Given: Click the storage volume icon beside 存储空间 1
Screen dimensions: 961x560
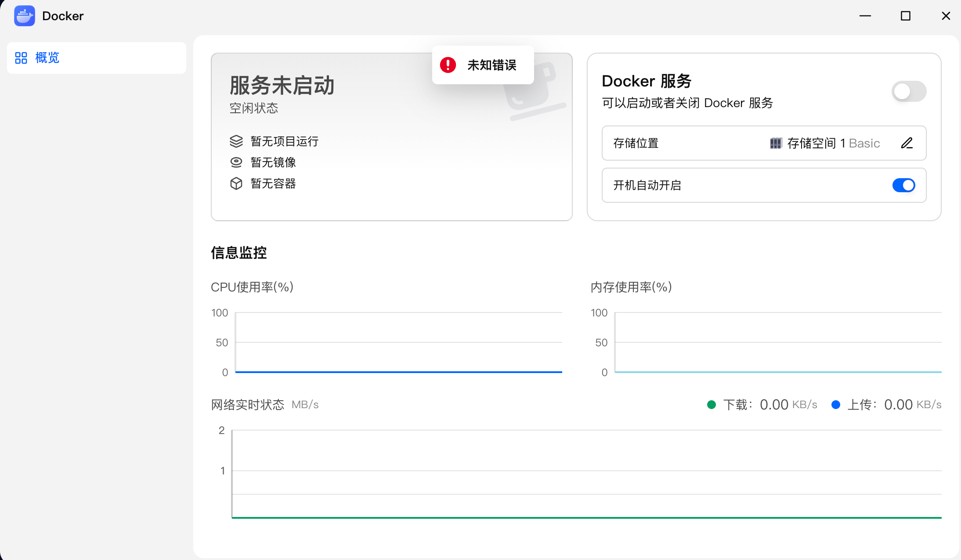Looking at the screenshot, I should 776,143.
